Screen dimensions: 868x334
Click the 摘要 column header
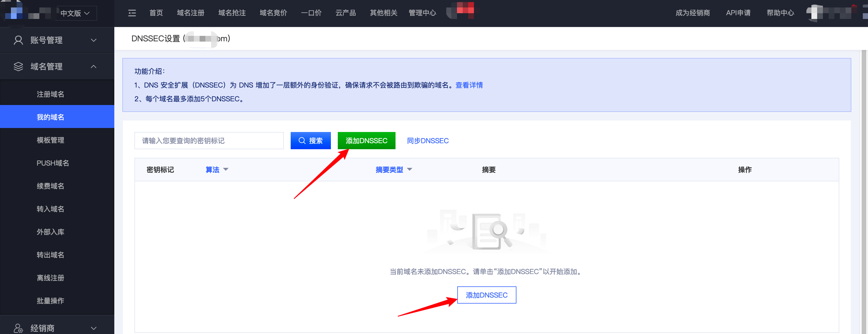tap(489, 170)
